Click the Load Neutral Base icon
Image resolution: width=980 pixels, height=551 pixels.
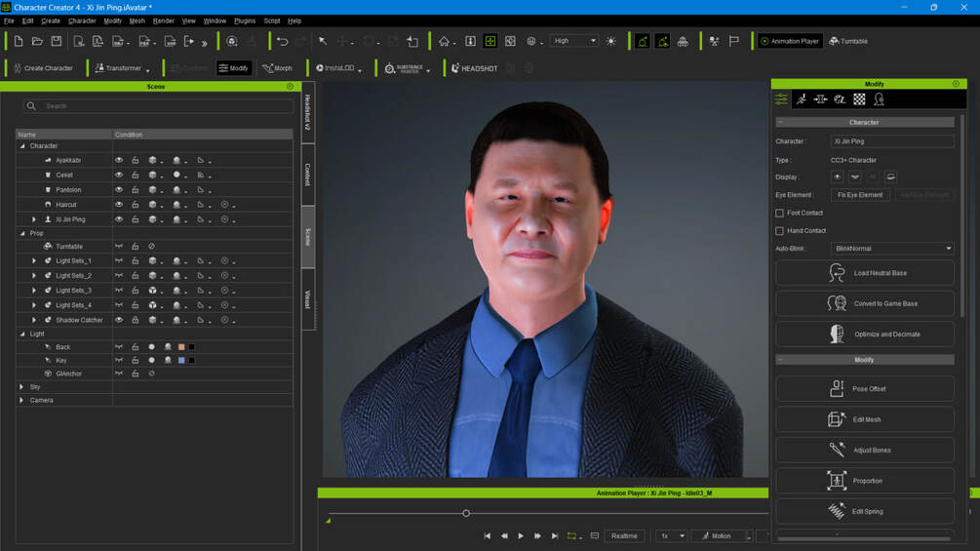coord(837,273)
